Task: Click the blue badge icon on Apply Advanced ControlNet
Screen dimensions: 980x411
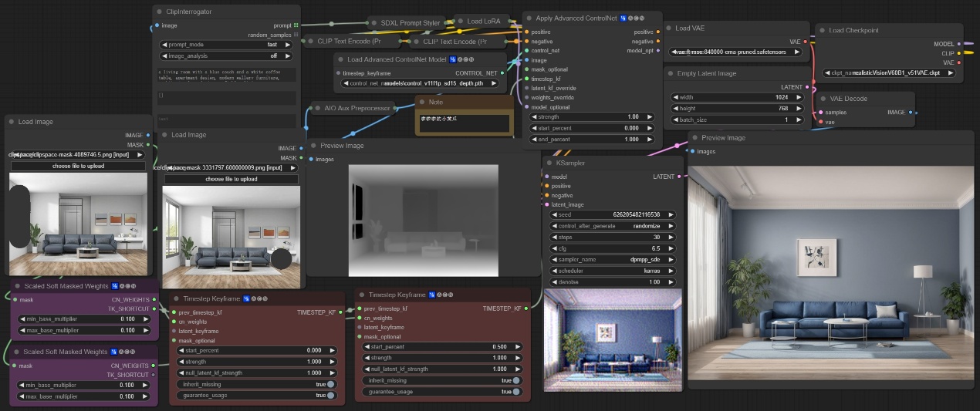Action: (623, 18)
